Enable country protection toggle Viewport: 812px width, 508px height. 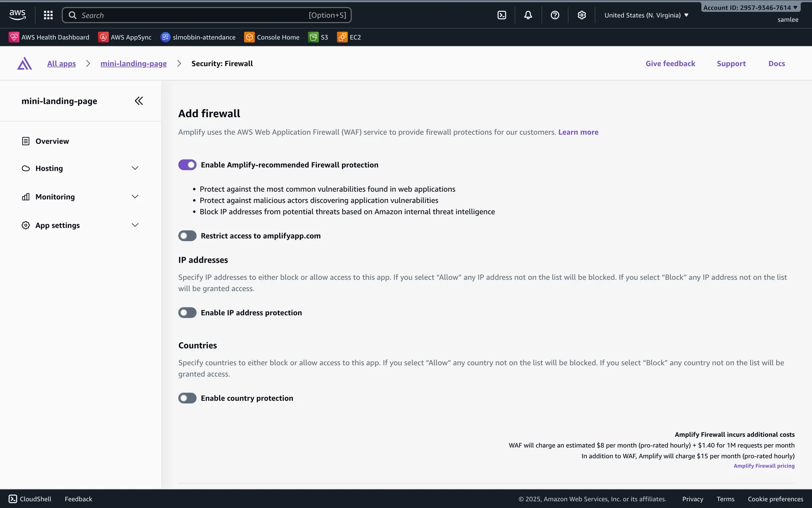[187, 398]
